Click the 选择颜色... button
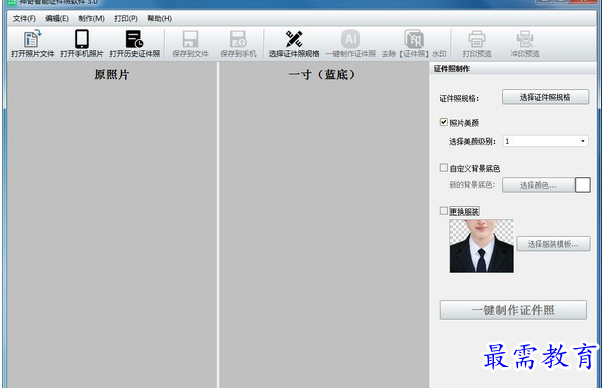 coord(538,185)
